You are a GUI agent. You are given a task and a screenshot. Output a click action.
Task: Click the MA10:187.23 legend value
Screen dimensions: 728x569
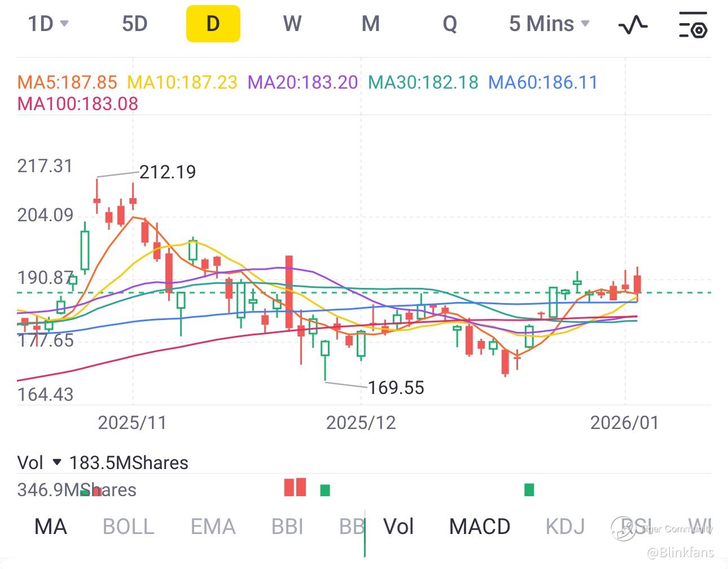pos(182,82)
